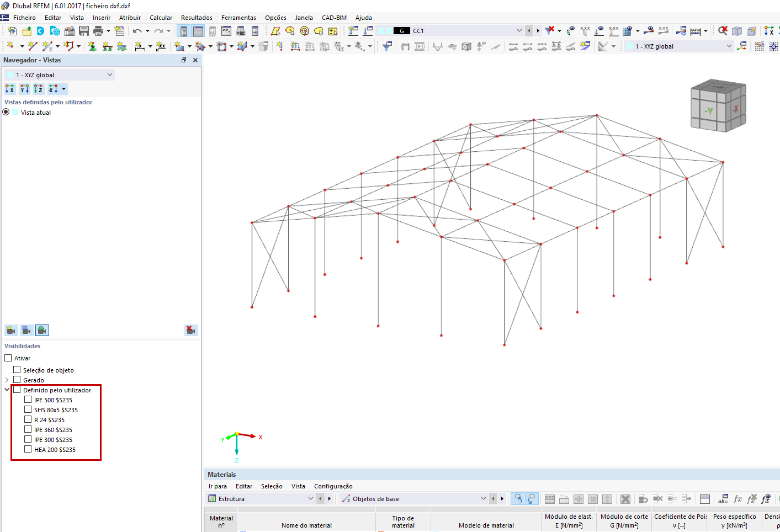Screen dimensions: 780x532
Task: Click the view in Z direction icon
Action: 39,89
